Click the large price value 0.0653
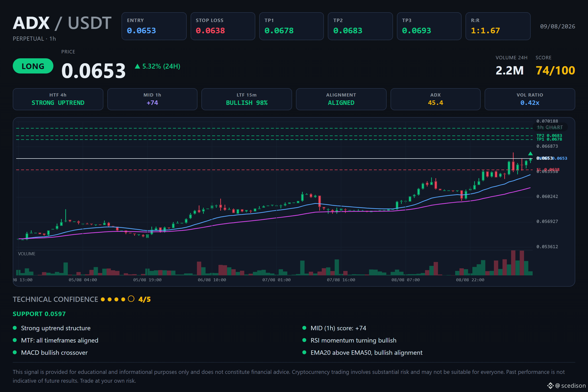The width and height of the screenshot is (588, 392). click(94, 71)
